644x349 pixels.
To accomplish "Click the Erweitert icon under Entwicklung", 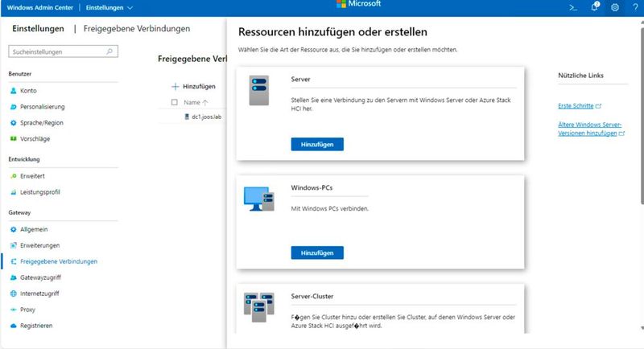I will [13, 176].
